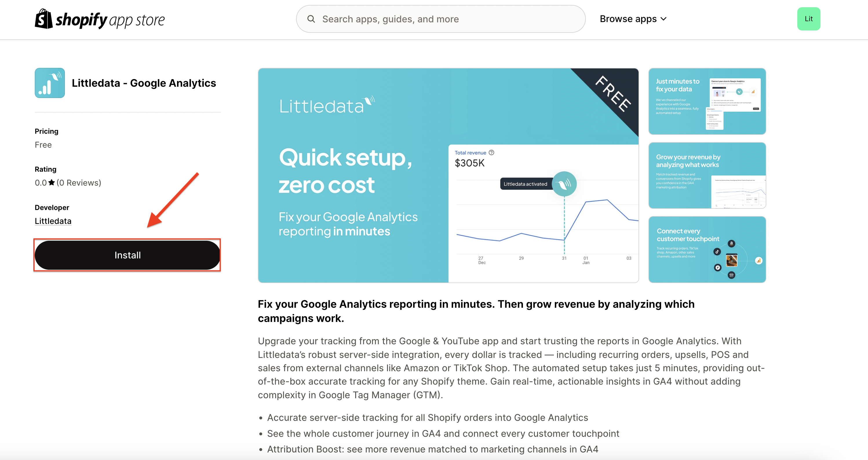Image resolution: width=868 pixels, height=460 pixels.
Task: Open the 'Just minutes to fix your data' thumbnail
Action: (x=707, y=101)
